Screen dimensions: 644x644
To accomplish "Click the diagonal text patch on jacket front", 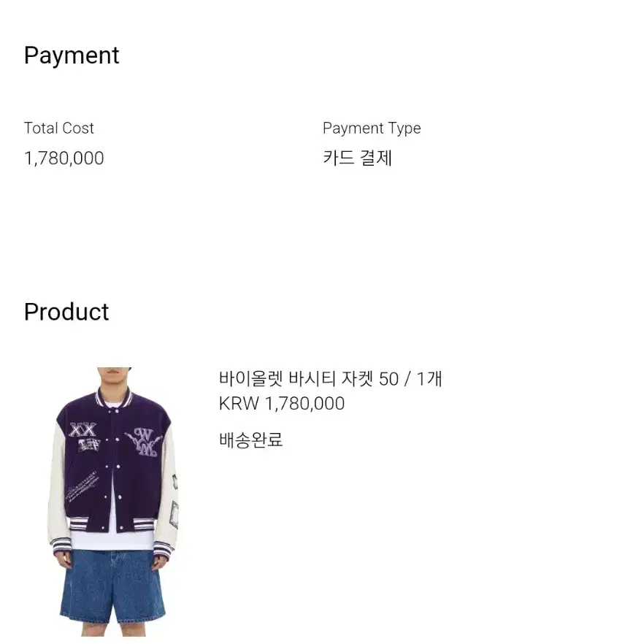I will click(x=83, y=486).
